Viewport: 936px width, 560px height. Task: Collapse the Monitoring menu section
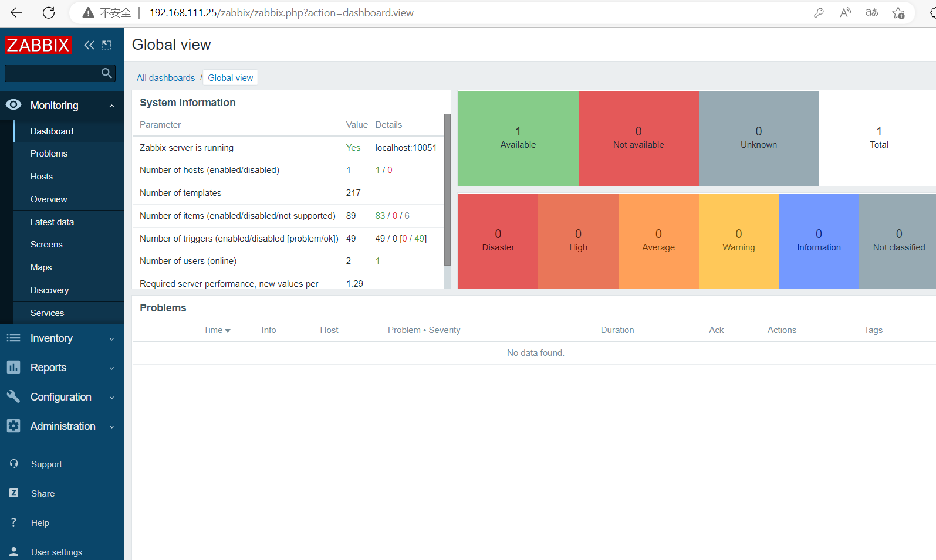(x=111, y=106)
